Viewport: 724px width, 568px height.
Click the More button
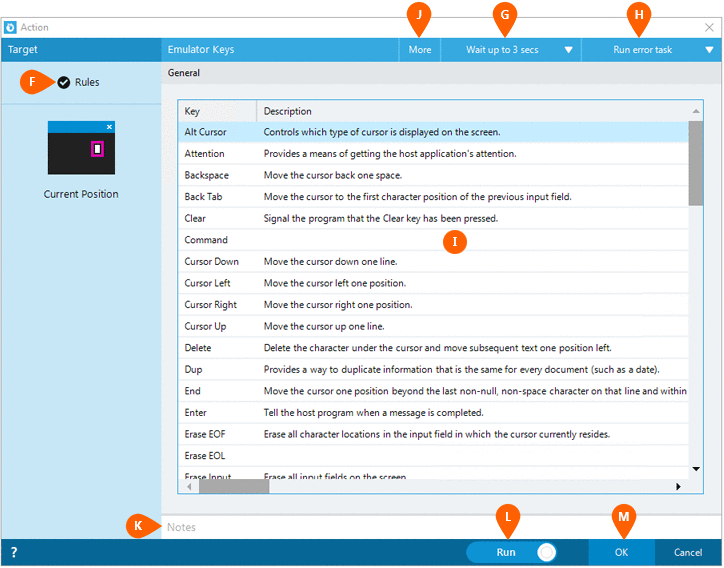click(x=420, y=50)
